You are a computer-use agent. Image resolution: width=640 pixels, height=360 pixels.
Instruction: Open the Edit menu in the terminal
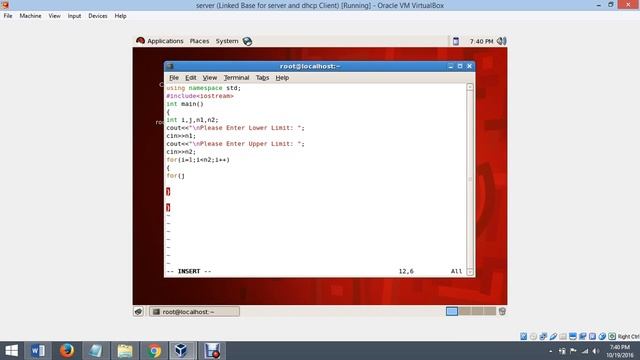[191, 78]
